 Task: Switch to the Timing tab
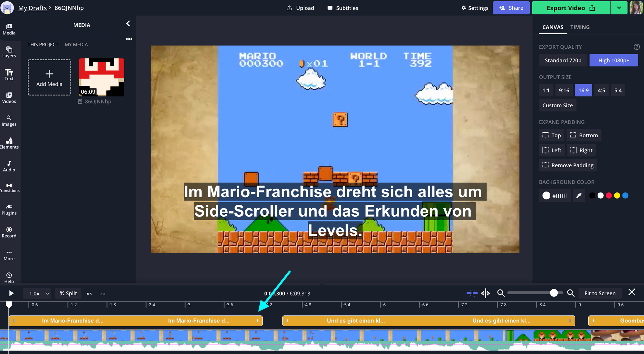580,27
